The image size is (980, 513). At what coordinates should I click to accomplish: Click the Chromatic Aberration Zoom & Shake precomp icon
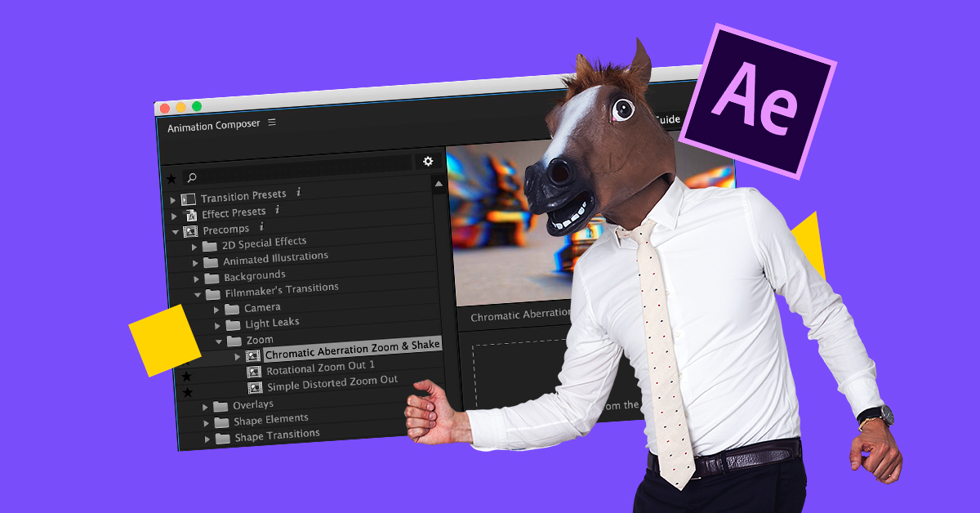point(253,356)
